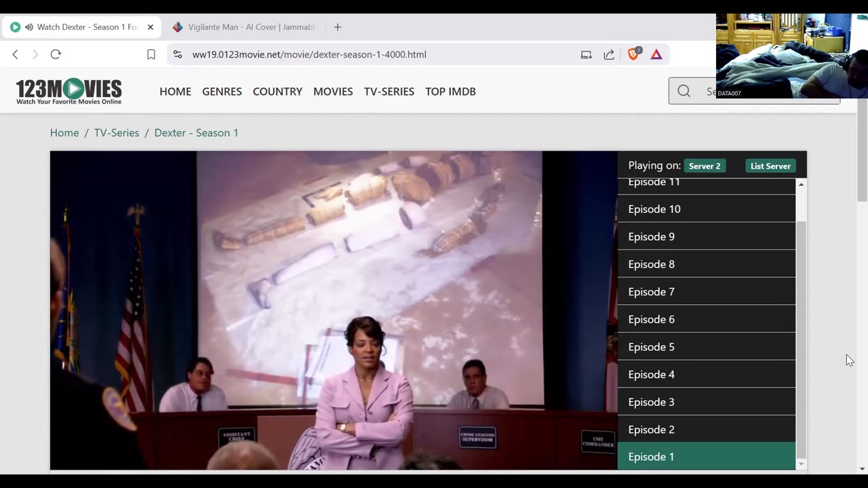This screenshot has width=868, height=488.
Task: Select Episode 11 in list
Action: (706, 186)
